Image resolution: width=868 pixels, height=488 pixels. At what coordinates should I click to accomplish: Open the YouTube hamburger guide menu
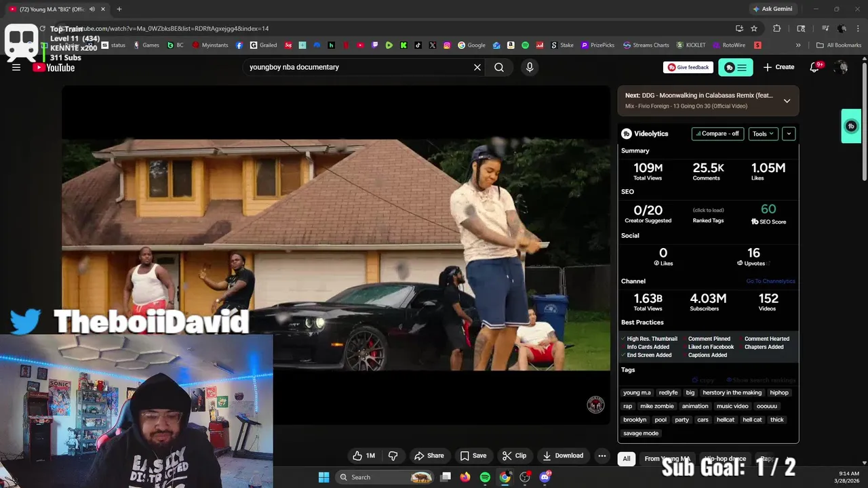click(x=16, y=67)
